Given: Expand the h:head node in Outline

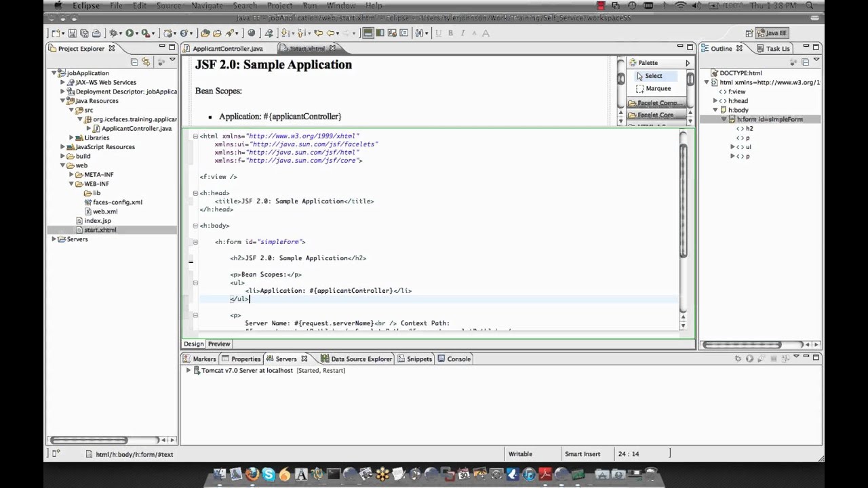Looking at the screenshot, I should (x=715, y=101).
